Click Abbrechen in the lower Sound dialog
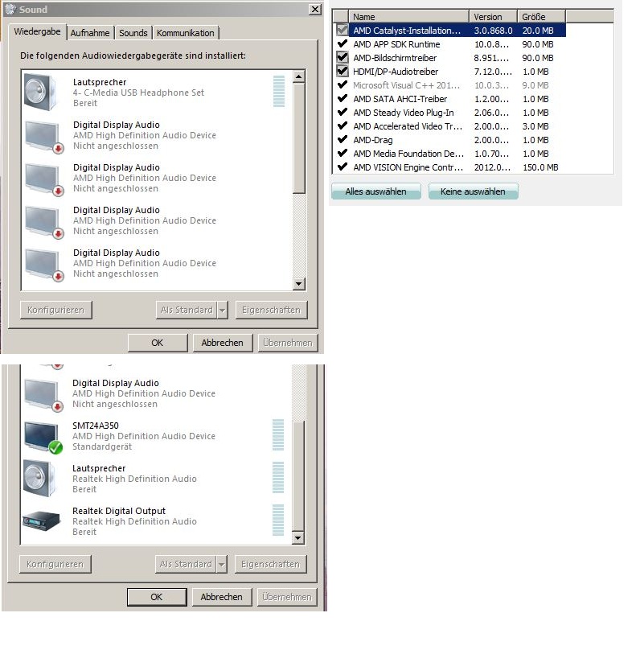Screen dimensions: 644x650 point(222,597)
